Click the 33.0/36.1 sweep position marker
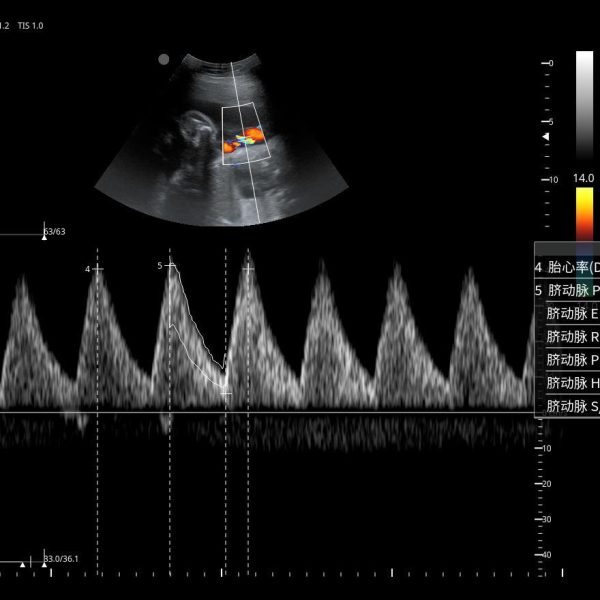The height and width of the screenshot is (600, 600). [x=61, y=559]
